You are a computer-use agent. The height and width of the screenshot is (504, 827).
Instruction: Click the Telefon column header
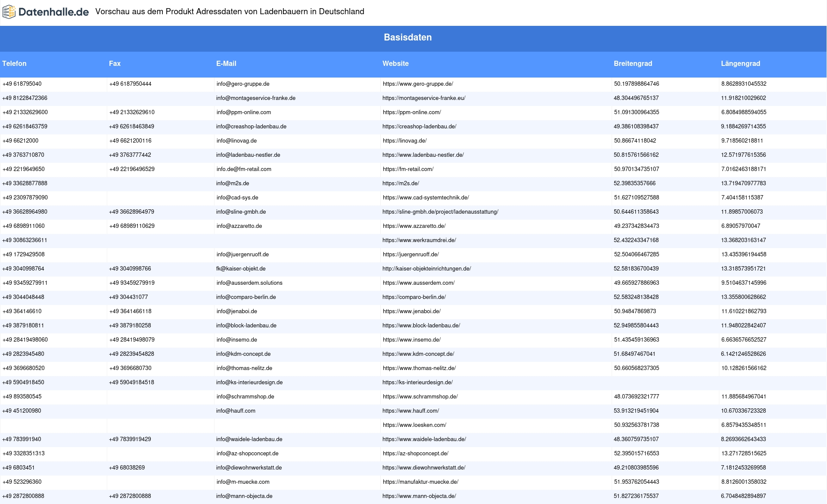point(14,63)
